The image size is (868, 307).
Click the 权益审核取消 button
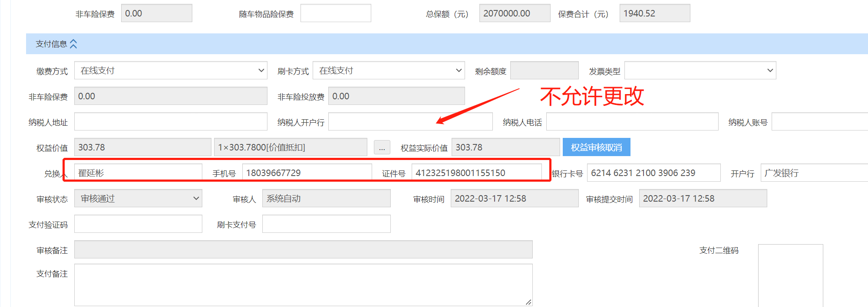(596, 147)
